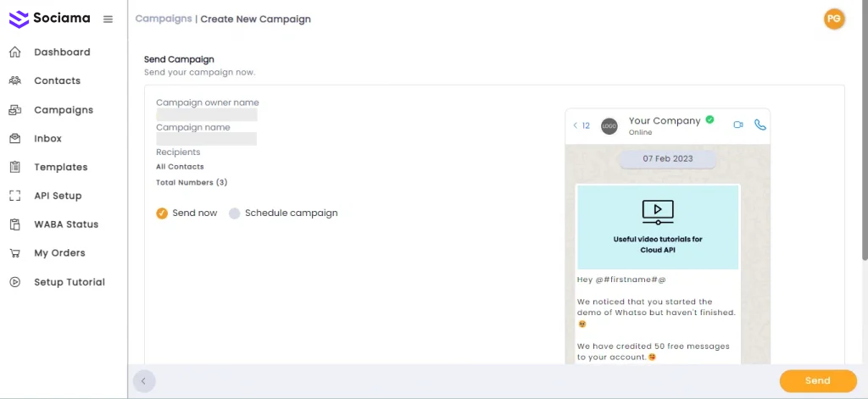Screen dimensions: 868x399
Task: Click the Campaigns breadcrumb link
Action: (163, 19)
